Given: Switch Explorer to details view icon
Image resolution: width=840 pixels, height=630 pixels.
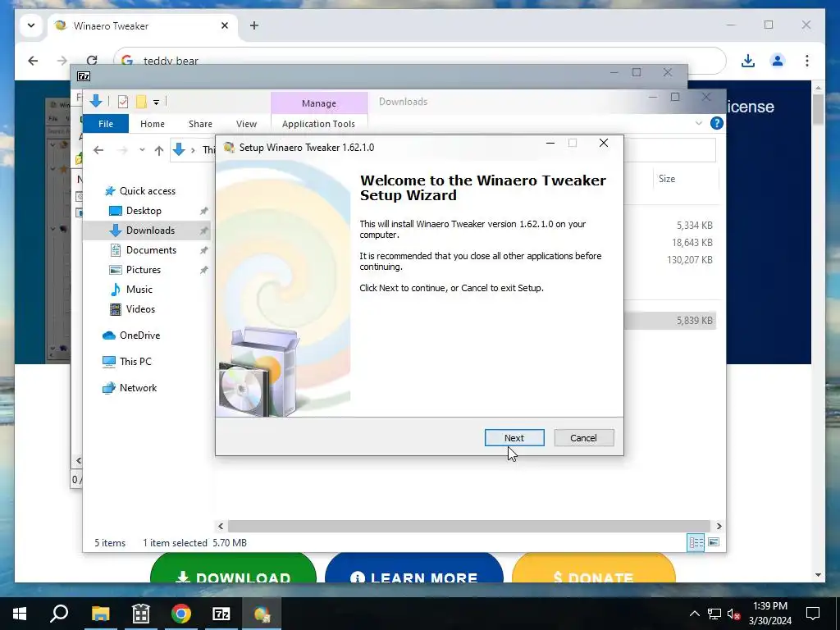Looking at the screenshot, I should [x=696, y=543].
